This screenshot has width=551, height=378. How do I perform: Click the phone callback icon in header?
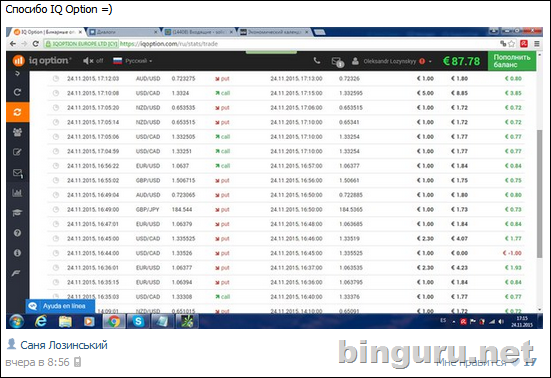click(317, 61)
